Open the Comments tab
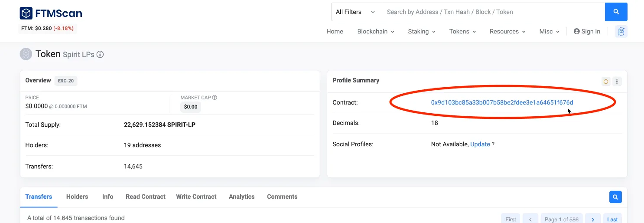The height and width of the screenshot is (223, 644). (x=282, y=197)
